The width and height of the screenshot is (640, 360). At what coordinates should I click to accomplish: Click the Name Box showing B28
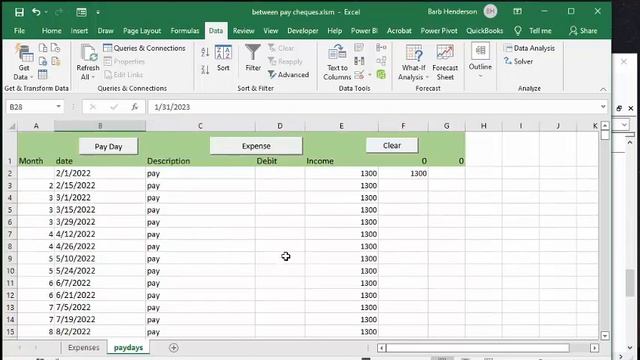pyautogui.click(x=31, y=107)
